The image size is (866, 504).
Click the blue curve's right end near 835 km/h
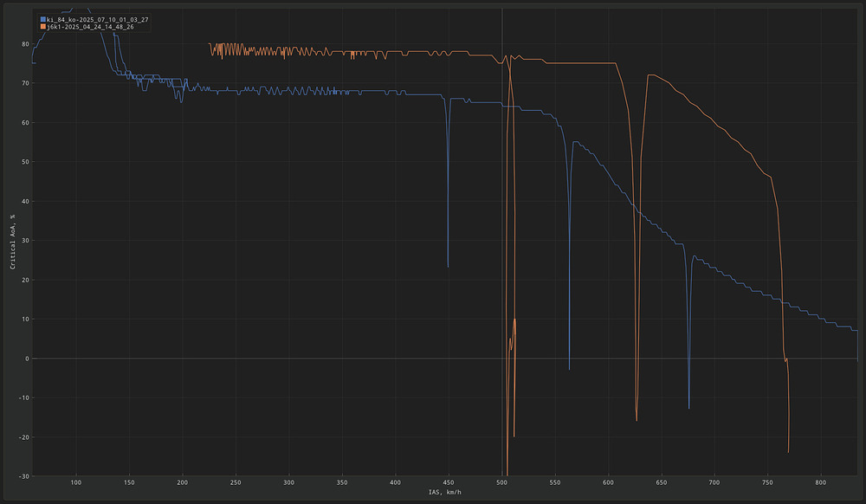tap(857, 359)
